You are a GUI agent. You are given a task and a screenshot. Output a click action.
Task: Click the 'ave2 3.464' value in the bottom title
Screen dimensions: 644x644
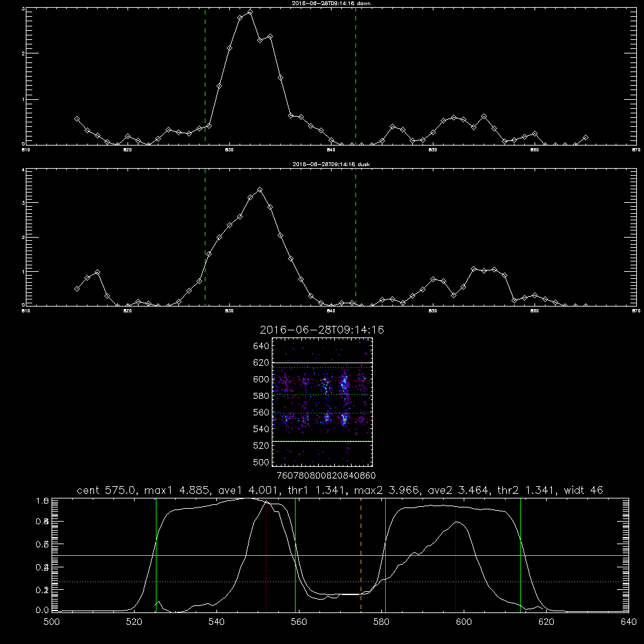point(459,490)
